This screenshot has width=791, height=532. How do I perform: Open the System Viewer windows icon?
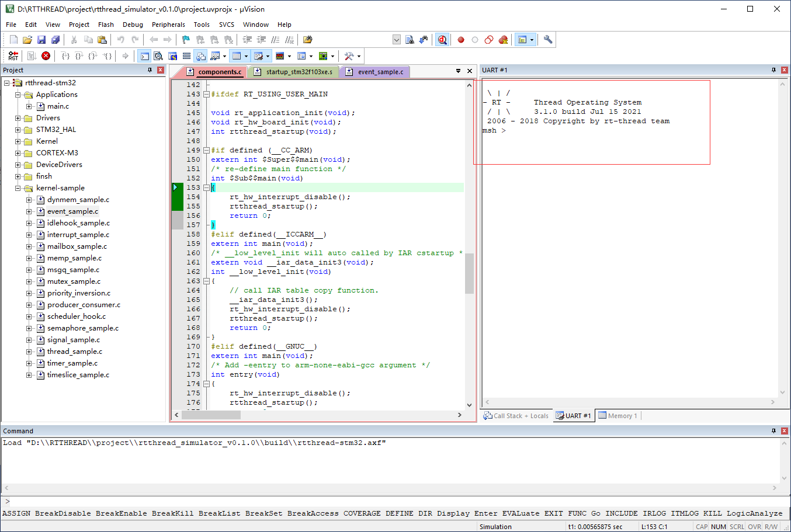click(x=323, y=56)
